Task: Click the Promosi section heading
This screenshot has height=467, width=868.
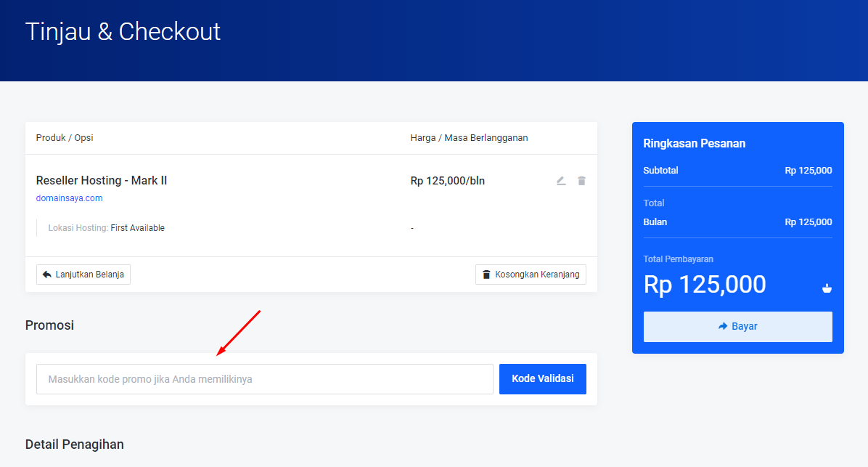Action: pos(49,325)
